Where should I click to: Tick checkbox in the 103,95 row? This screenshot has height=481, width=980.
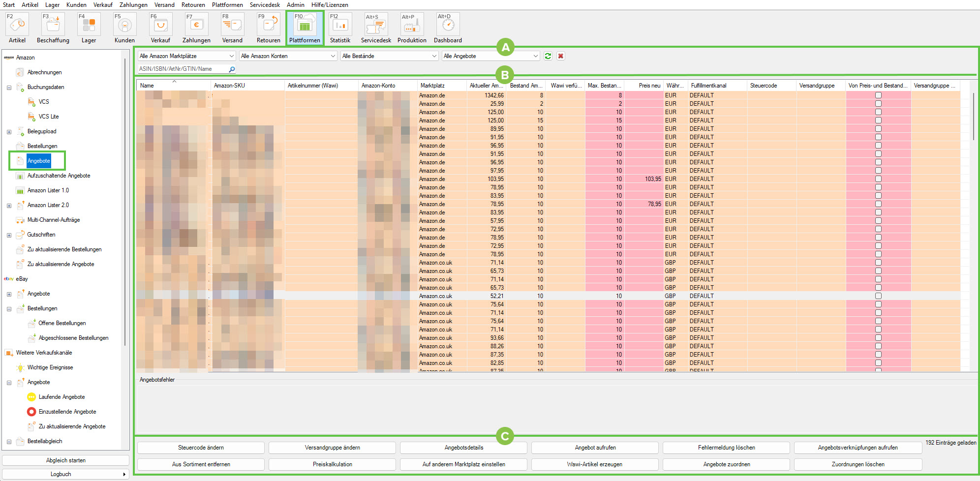click(878, 179)
